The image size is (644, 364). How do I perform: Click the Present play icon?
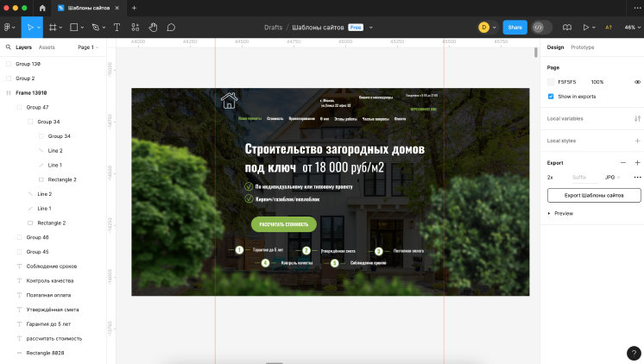[586, 27]
